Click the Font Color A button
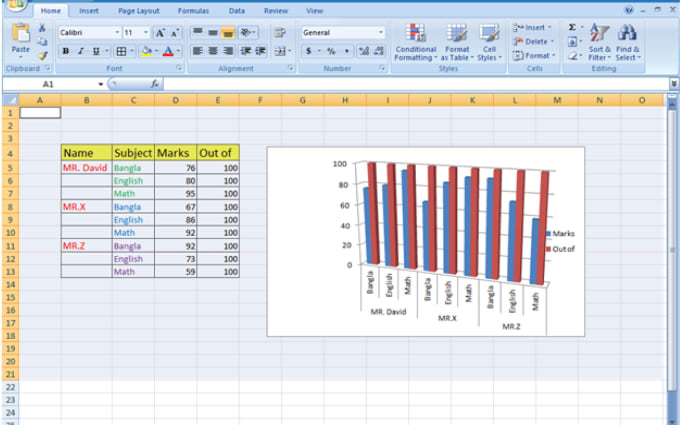 168,51
